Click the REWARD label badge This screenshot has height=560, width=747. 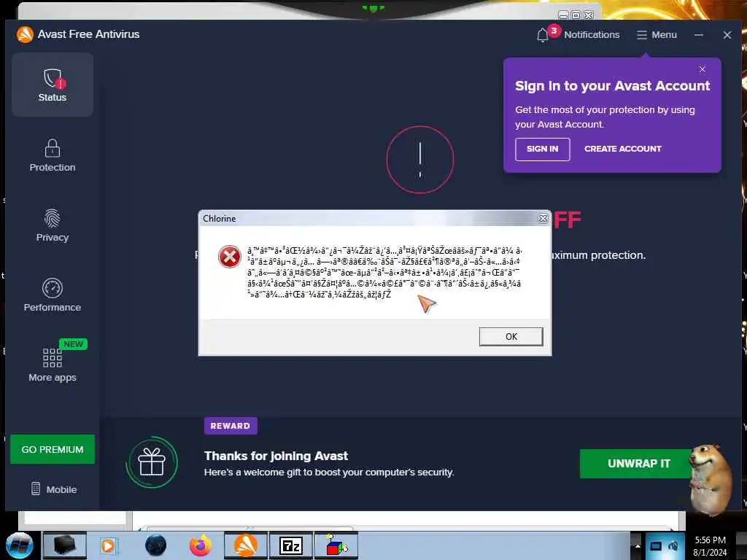(231, 426)
